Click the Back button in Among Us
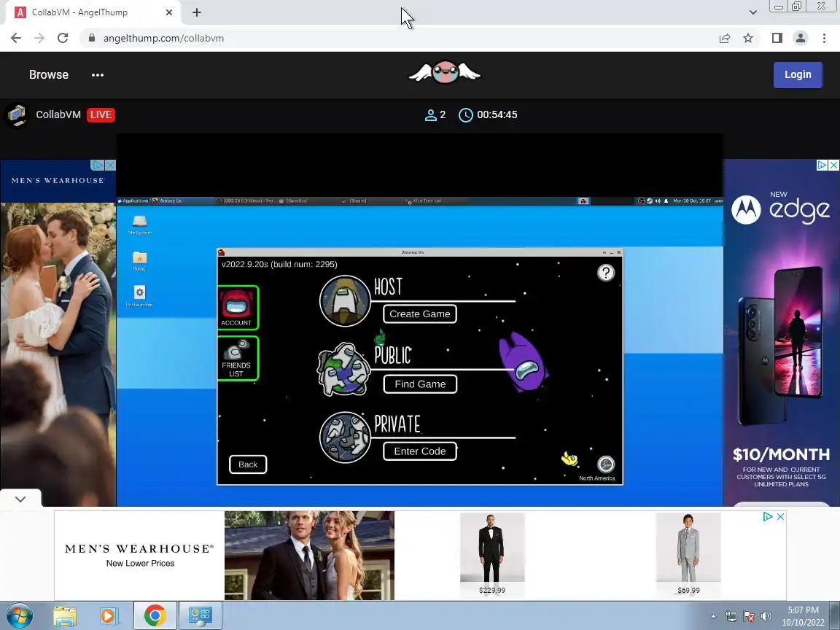Image resolution: width=840 pixels, height=630 pixels. pos(247,464)
